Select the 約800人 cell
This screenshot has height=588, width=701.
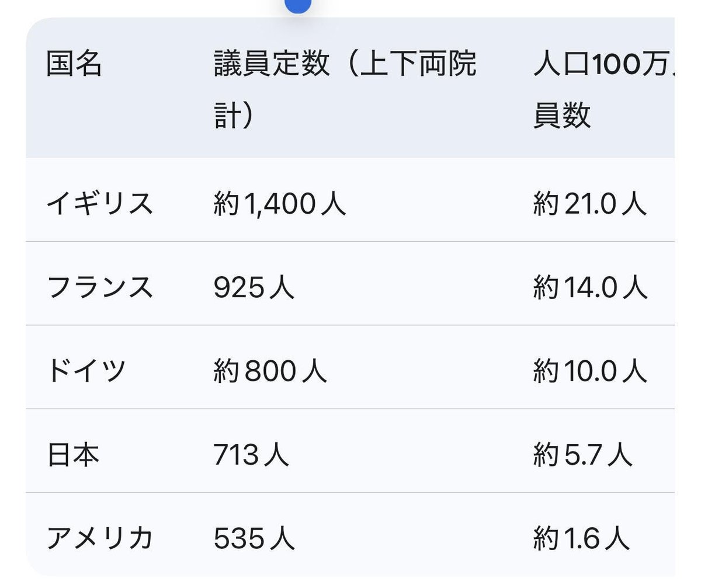click(x=270, y=371)
